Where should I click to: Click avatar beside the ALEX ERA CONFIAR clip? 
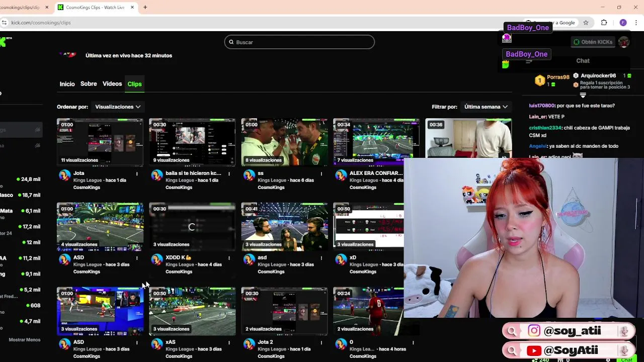[x=341, y=175]
